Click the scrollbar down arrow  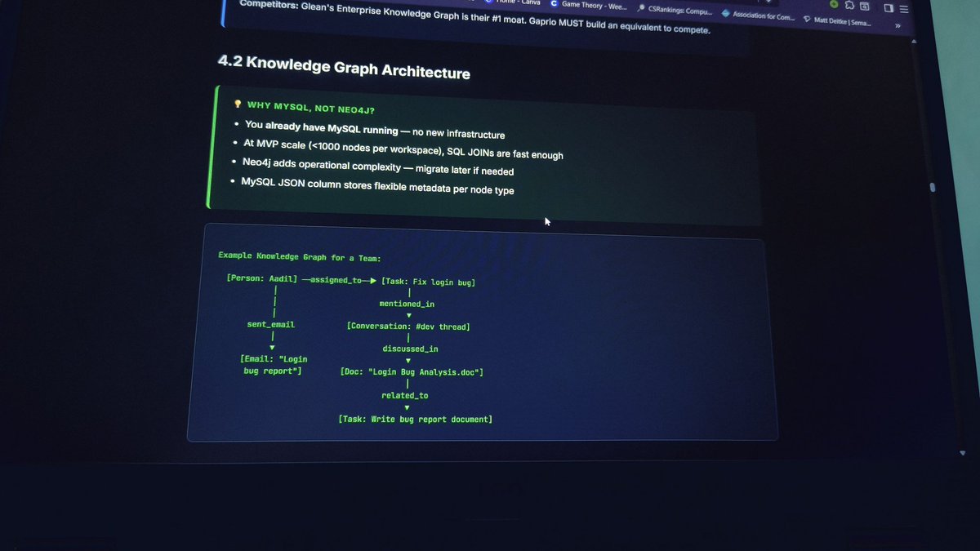962,452
